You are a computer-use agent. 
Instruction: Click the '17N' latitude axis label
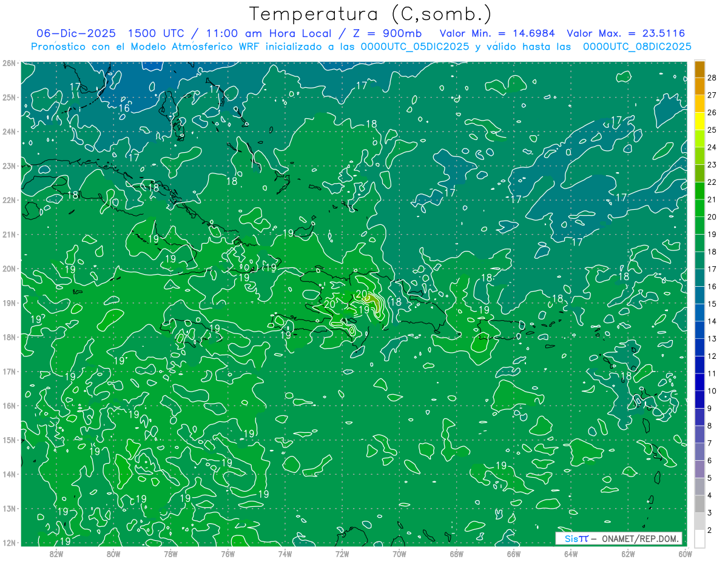pos(9,371)
